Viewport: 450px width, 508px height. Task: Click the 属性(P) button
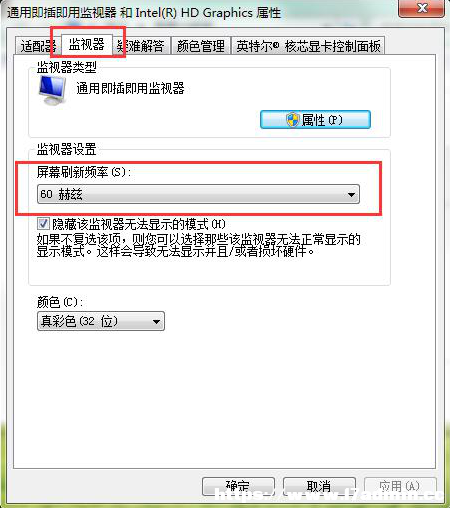(x=315, y=120)
